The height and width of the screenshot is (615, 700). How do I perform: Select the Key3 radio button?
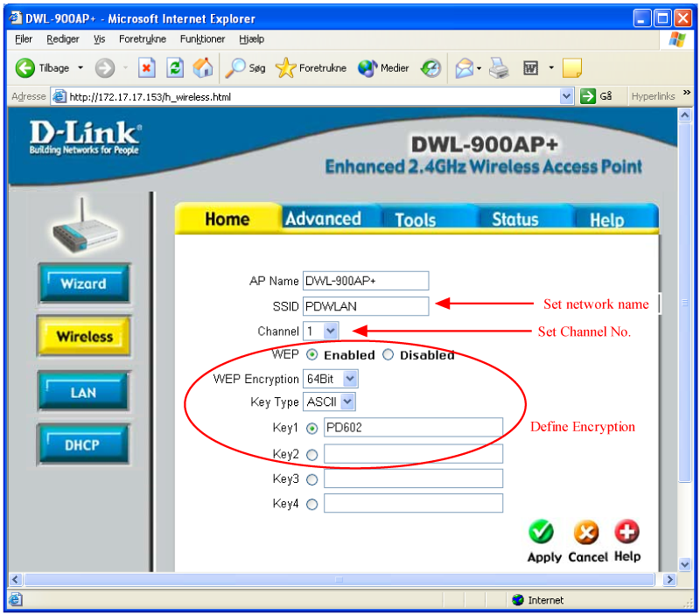(311, 479)
